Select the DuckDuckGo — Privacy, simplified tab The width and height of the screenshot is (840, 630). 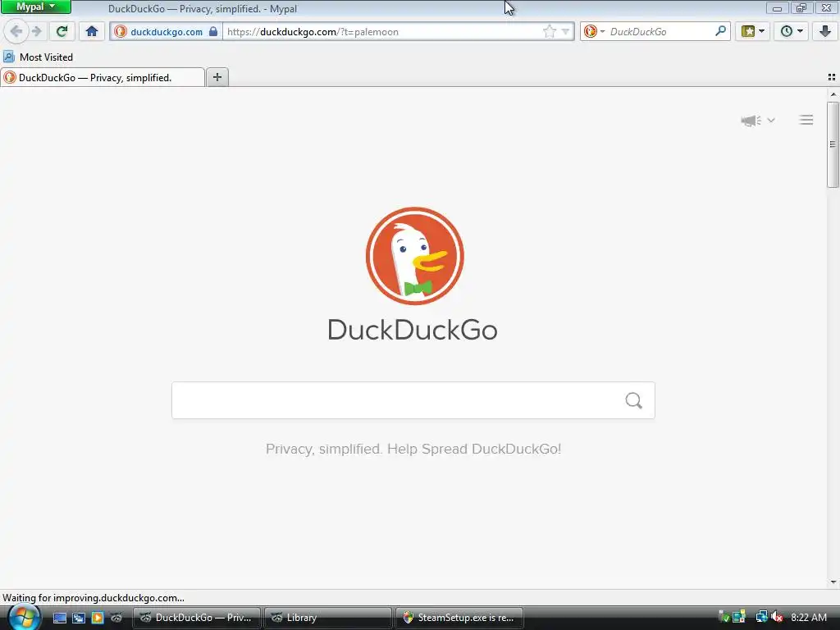[x=103, y=78]
